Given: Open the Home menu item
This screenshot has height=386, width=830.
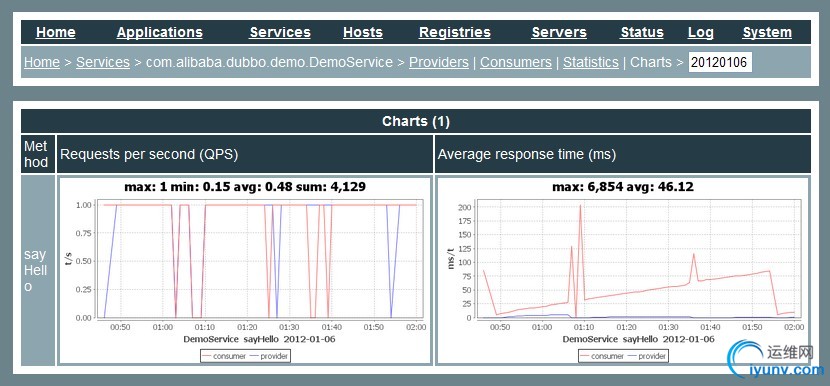Looking at the screenshot, I should [56, 32].
